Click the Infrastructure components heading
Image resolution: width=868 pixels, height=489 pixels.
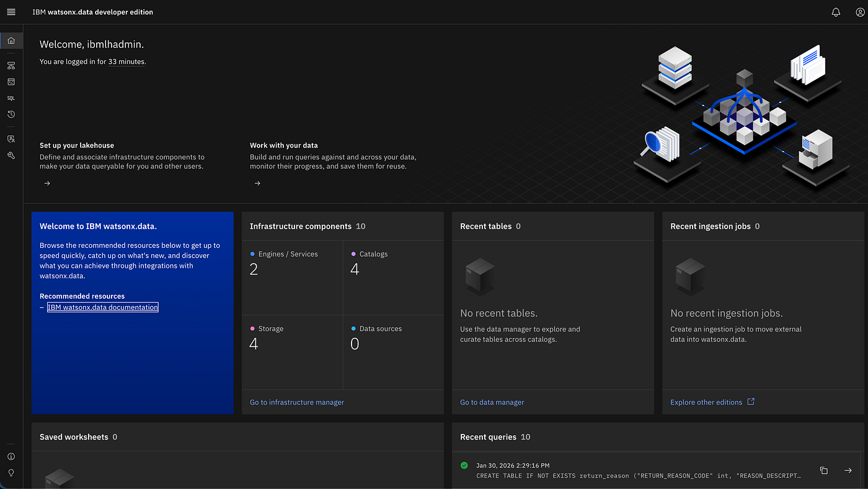(301, 226)
